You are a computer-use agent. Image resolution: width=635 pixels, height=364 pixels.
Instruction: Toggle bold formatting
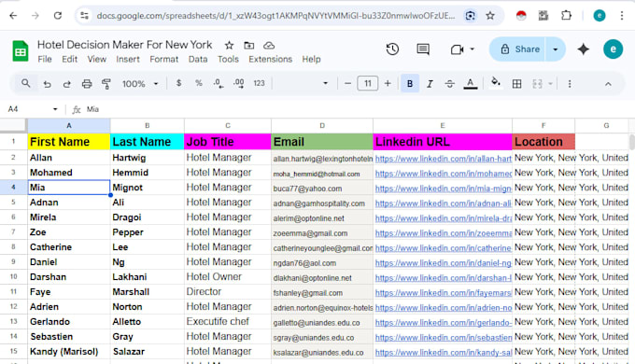point(410,84)
